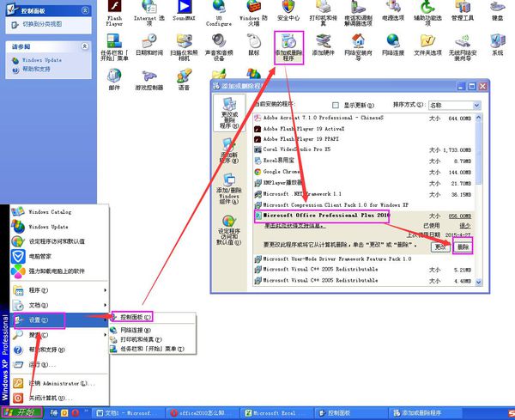Click 打印机和传真 in 设置 submenu

153,339
